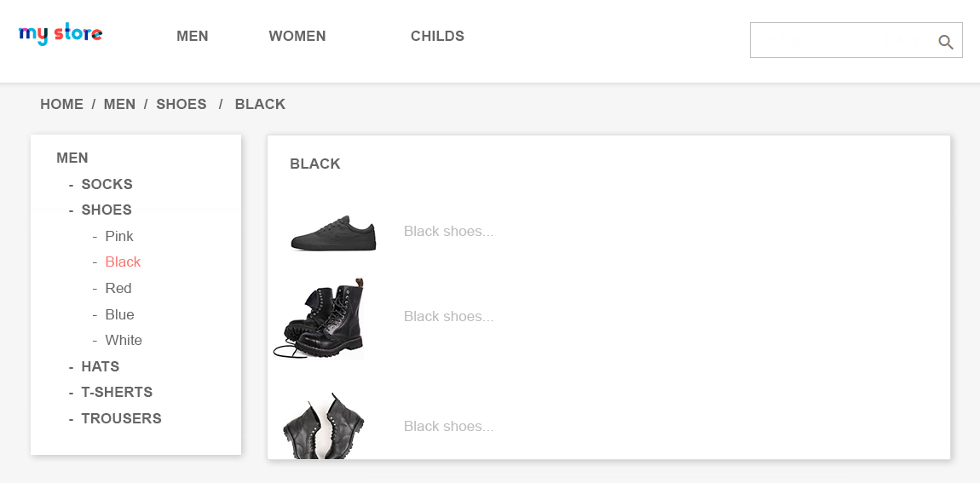Image resolution: width=980 pixels, height=483 pixels.
Task: Click SHOES in the breadcrumb trail
Action: 182,104
